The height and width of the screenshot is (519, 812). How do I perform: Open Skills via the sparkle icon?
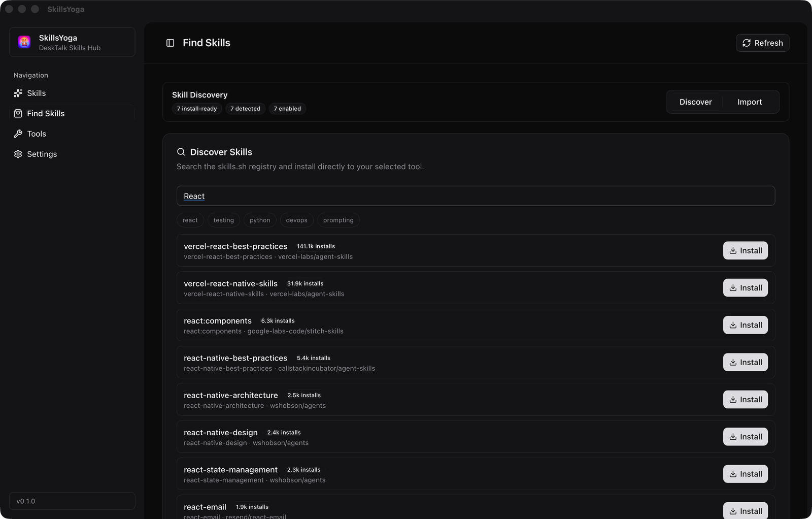[x=18, y=93]
